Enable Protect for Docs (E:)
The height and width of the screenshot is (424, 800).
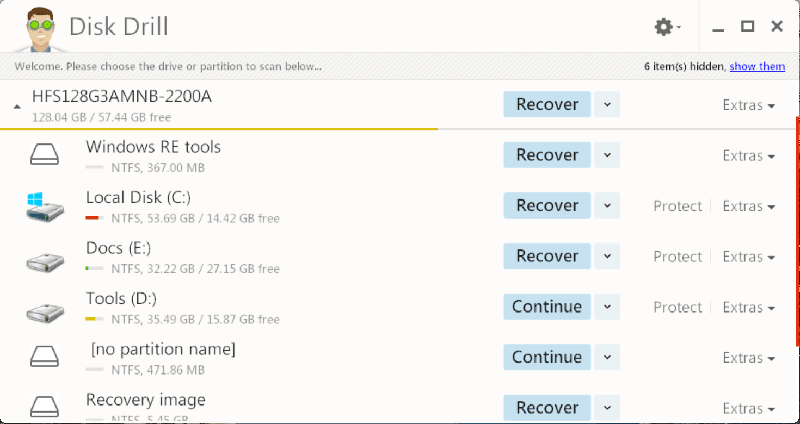tap(678, 257)
